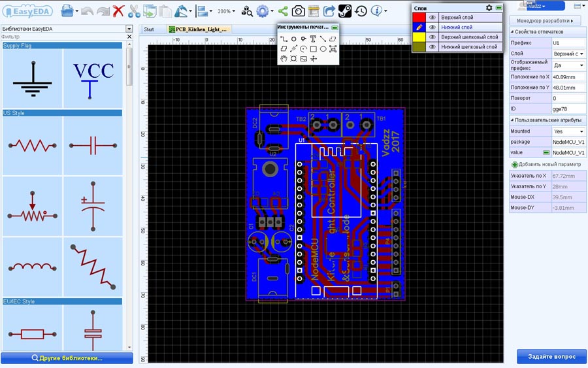Open the history clock icon

click(x=361, y=11)
